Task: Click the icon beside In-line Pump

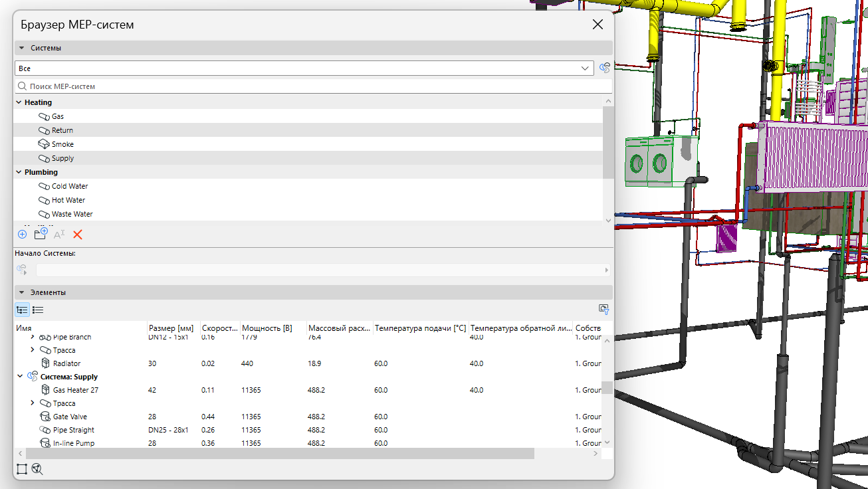Action: click(46, 443)
